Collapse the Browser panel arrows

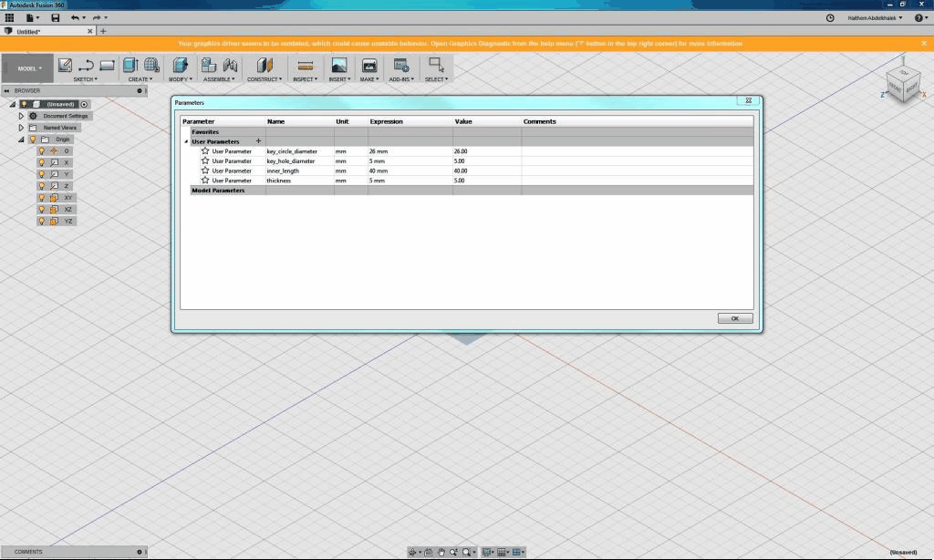[6, 91]
